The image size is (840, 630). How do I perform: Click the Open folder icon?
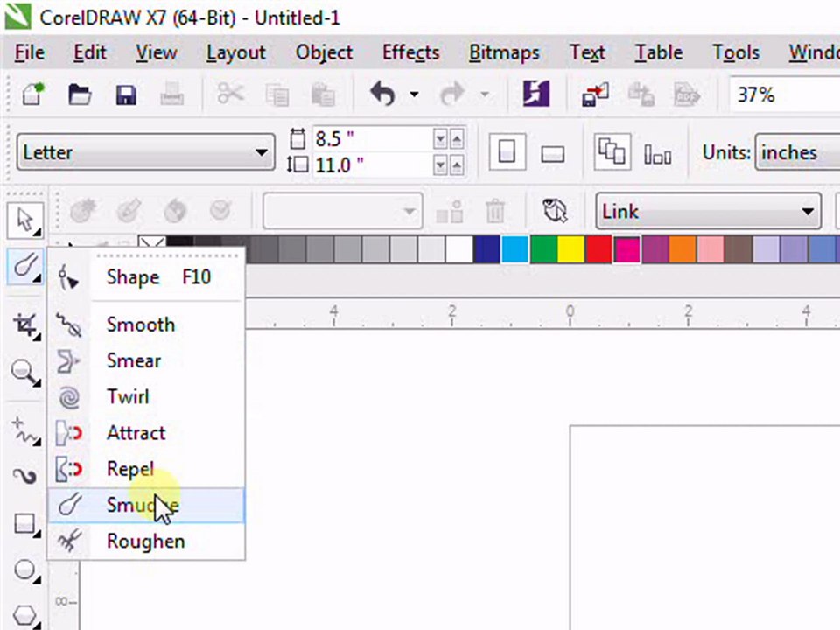pyautogui.click(x=80, y=94)
